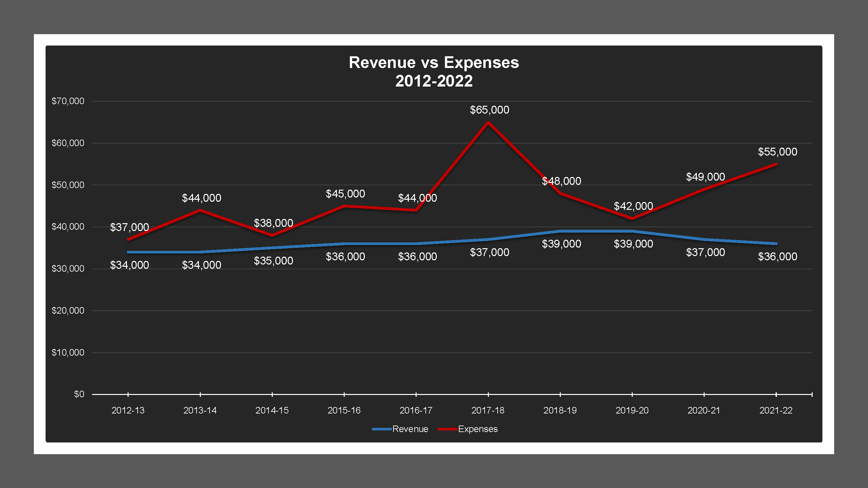Click the $70,000 vertical axis label
Viewport: 868px width, 488px height.
pyautogui.click(x=68, y=101)
